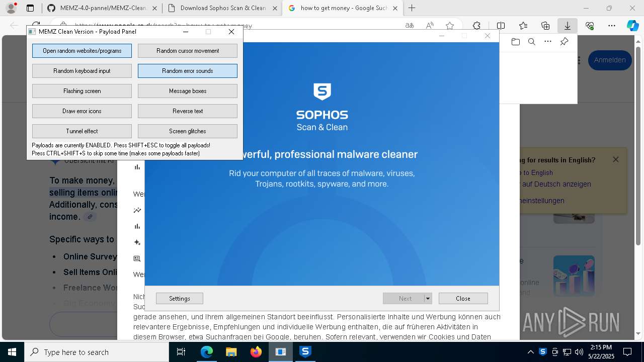Screen dimensions: 644x362
Task: Open Favorites list icon
Action: point(523,26)
